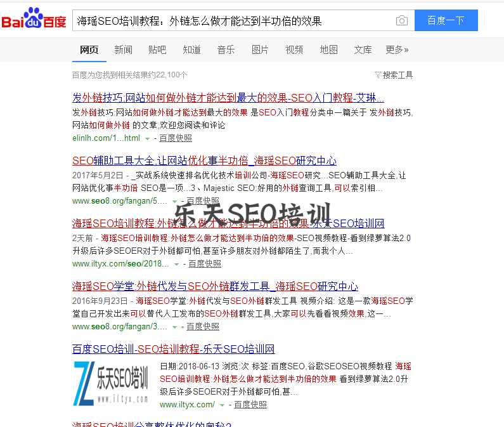Screen dimensions: 504x427
Task: Expand arrow beside iltyx.com/seo/2018 URL
Action: (x=176, y=264)
